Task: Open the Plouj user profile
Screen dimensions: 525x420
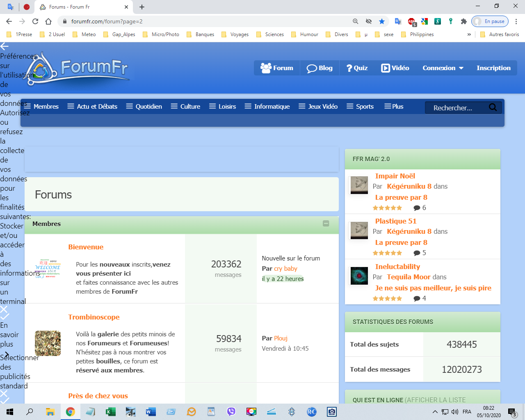Action: click(281, 338)
